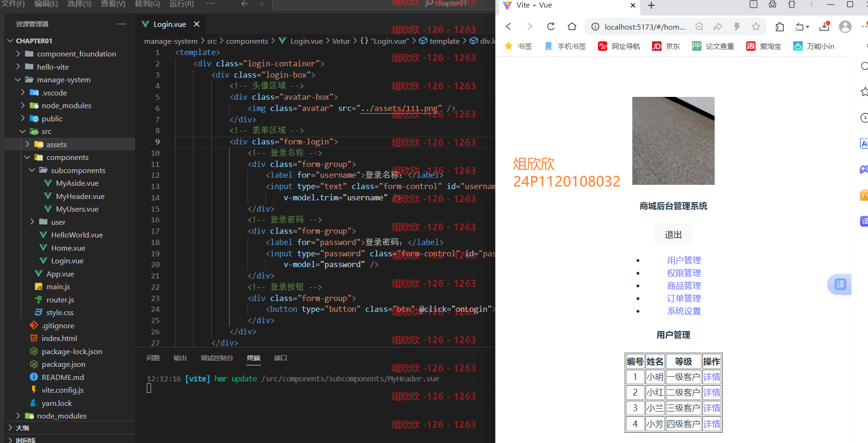Open explorer panel more actions menu
Viewport: 868px width, 443px height.
point(121,24)
